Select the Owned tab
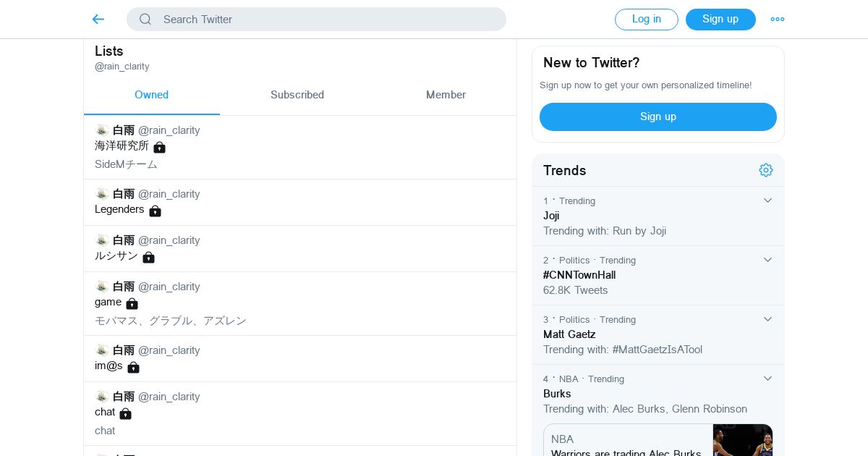 point(151,95)
